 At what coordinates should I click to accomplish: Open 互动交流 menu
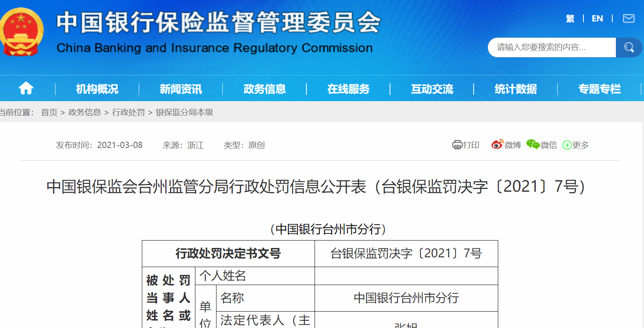coord(432,89)
